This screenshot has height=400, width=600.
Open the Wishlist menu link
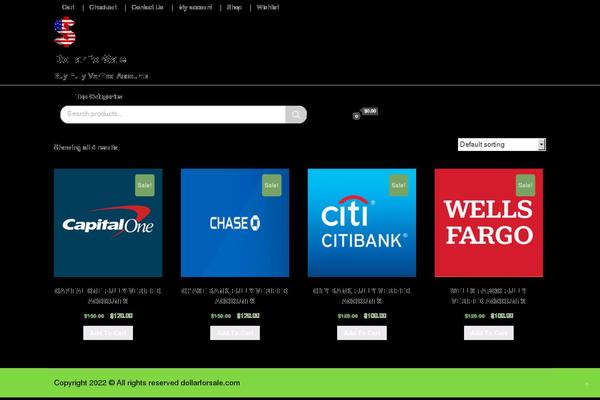tap(268, 7)
